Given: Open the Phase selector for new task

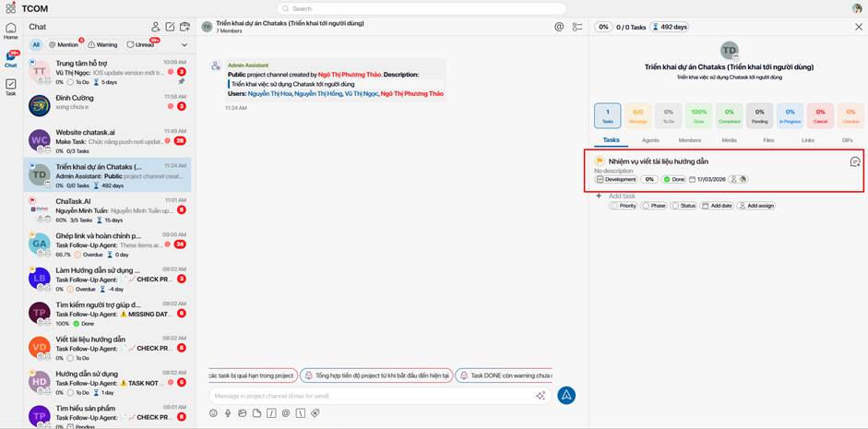Looking at the screenshot, I should pos(654,206).
